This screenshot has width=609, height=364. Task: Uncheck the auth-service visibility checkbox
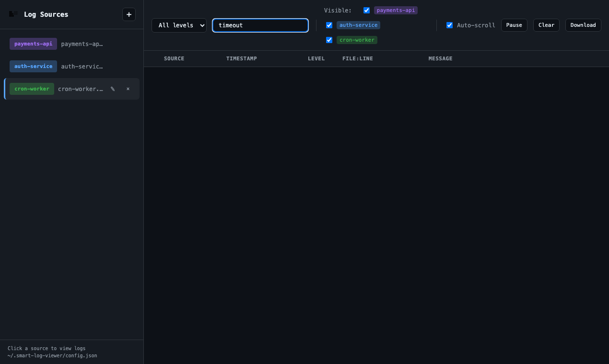click(329, 25)
